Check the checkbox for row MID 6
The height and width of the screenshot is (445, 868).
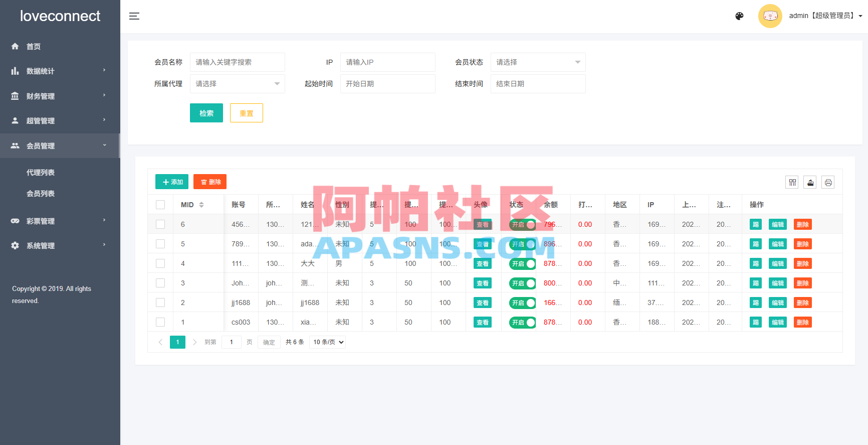click(x=160, y=224)
